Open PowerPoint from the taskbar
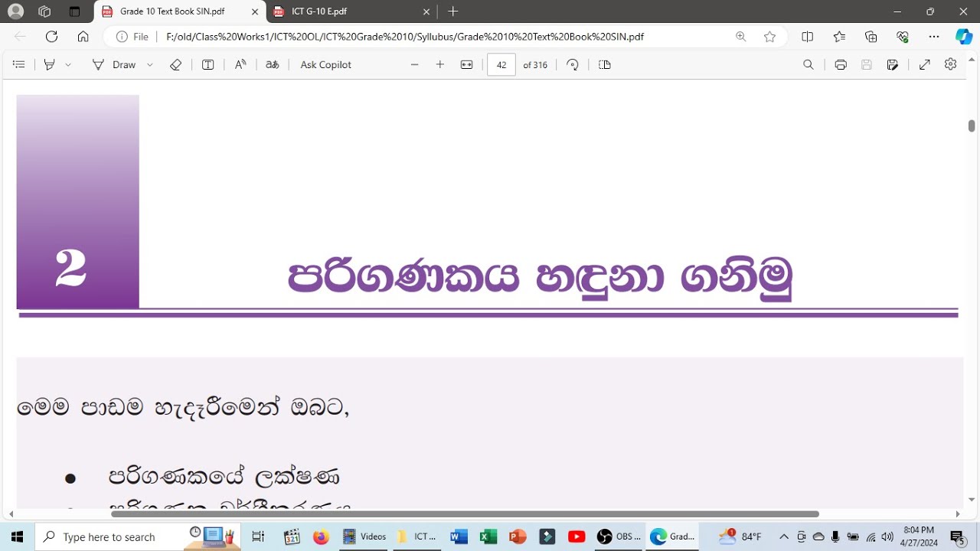 518,537
